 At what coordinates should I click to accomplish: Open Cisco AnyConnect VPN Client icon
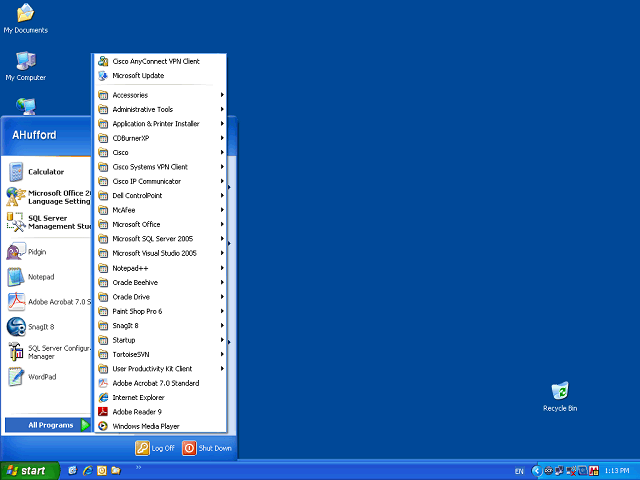pos(103,61)
